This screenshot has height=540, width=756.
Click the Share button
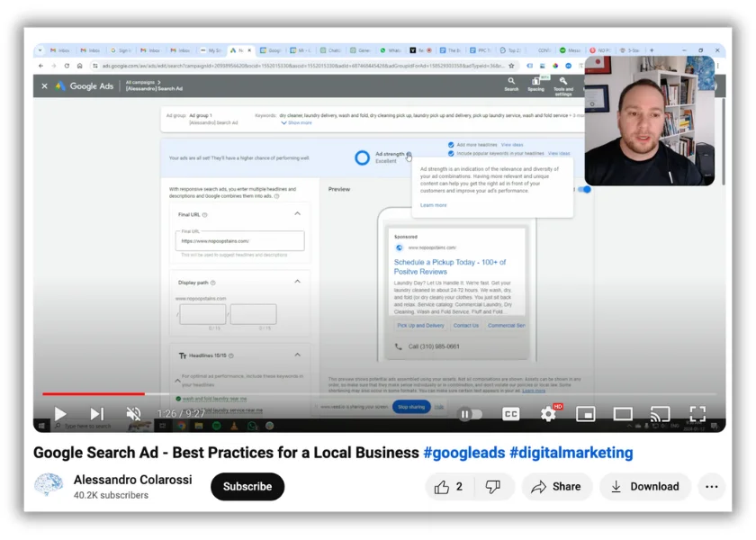(556, 487)
